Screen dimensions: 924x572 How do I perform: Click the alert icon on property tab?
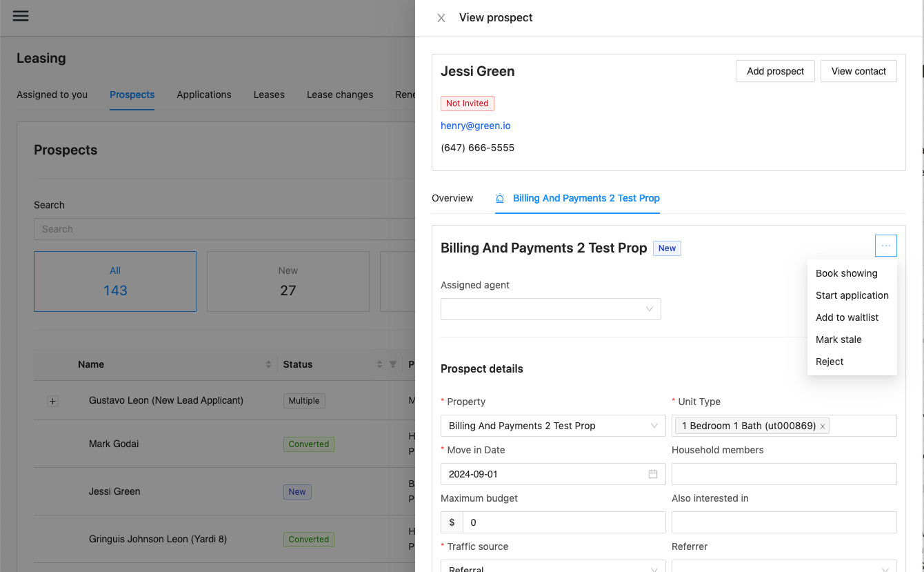point(500,198)
